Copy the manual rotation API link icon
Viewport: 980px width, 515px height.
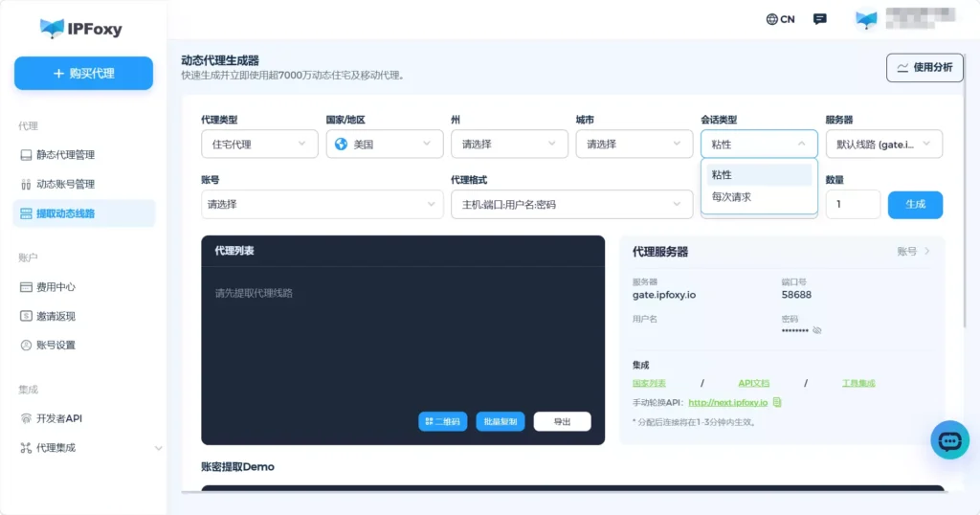[x=777, y=403]
